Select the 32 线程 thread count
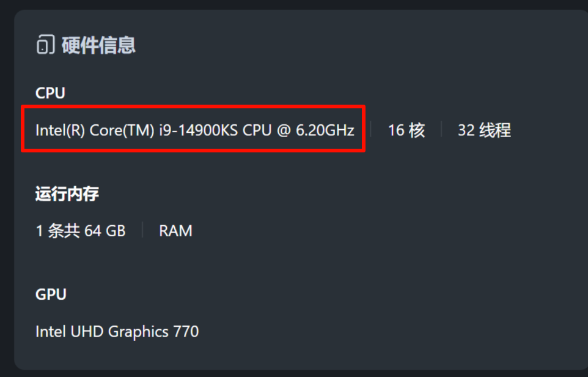Screen dimensions: 588x377 pos(484,130)
